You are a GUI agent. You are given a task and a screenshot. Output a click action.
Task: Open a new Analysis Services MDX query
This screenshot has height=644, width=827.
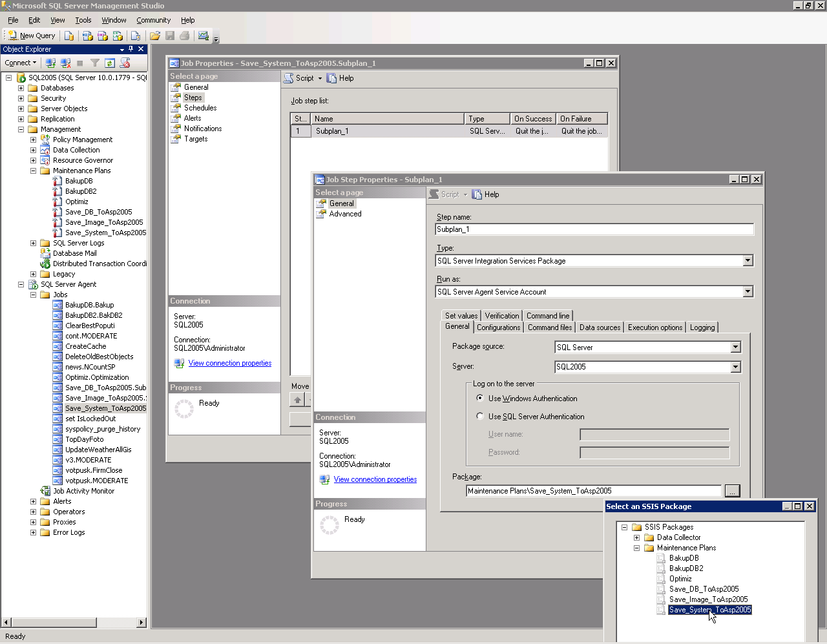pos(88,36)
